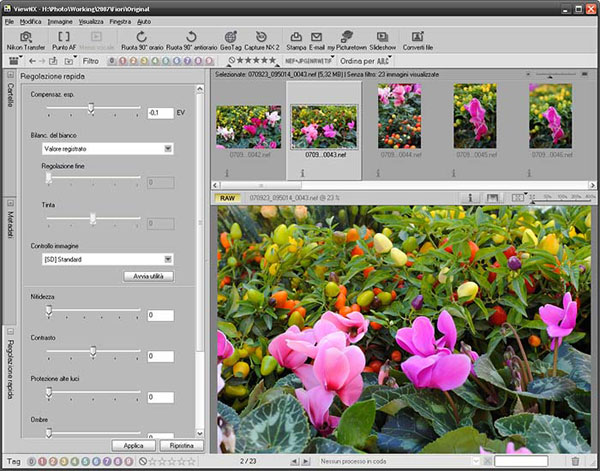The width and height of the screenshot is (600, 471).
Task: Open the GeoTag tool
Action: 230,41
